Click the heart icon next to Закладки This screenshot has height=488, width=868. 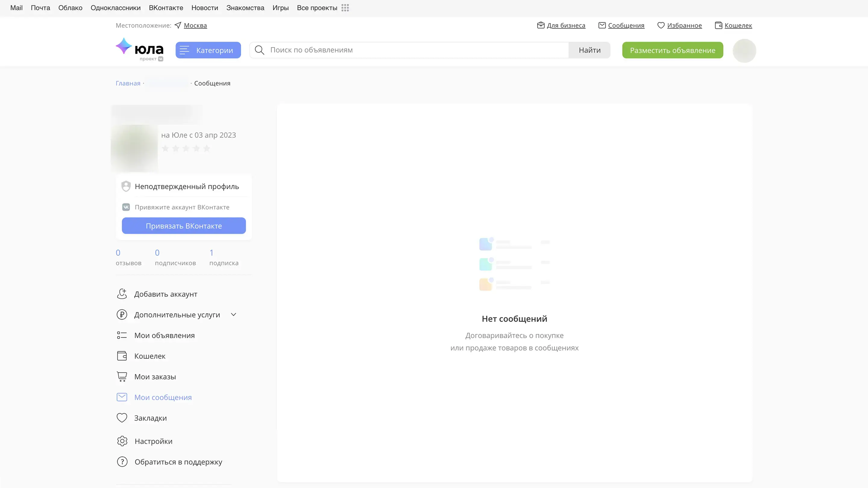coord(122,418)
